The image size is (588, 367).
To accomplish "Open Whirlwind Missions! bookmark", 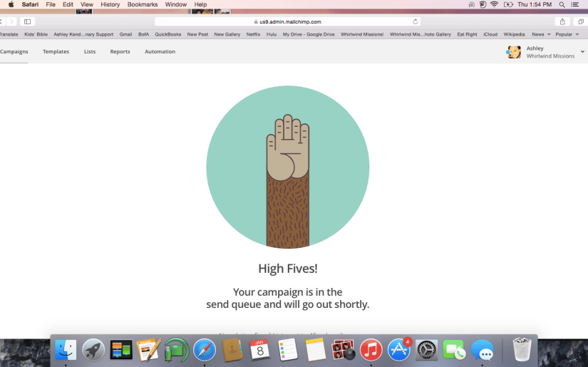I will pos(362,34).
